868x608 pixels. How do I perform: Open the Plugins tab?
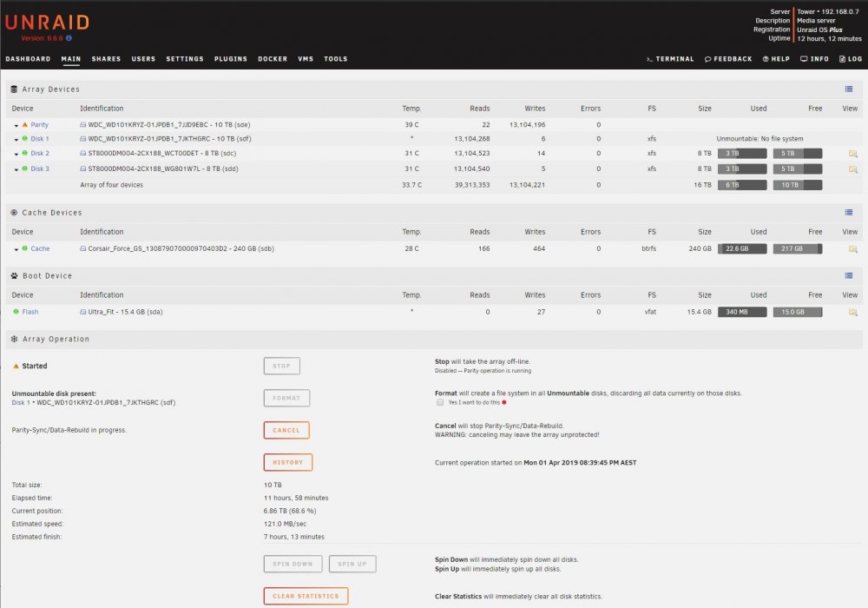point(231,59)
